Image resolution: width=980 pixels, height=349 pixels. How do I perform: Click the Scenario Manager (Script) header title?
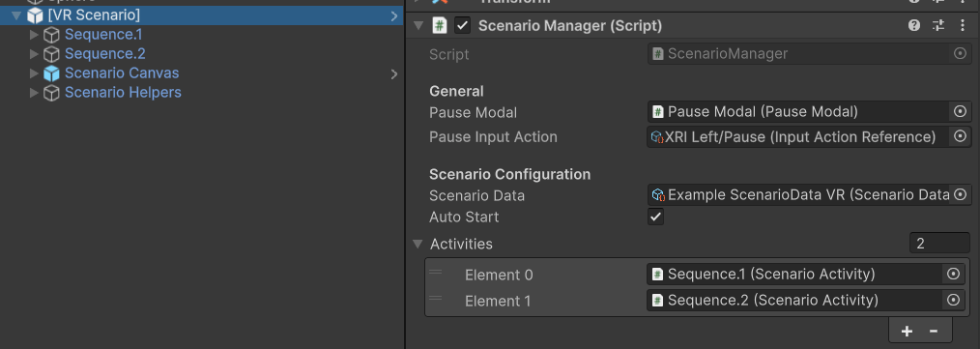[570, 26]
